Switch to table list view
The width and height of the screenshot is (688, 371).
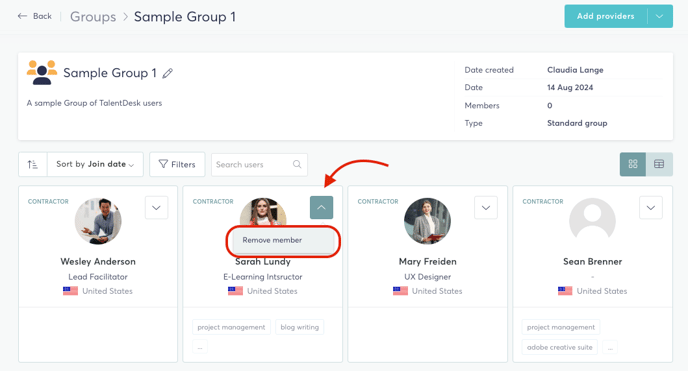659,164
